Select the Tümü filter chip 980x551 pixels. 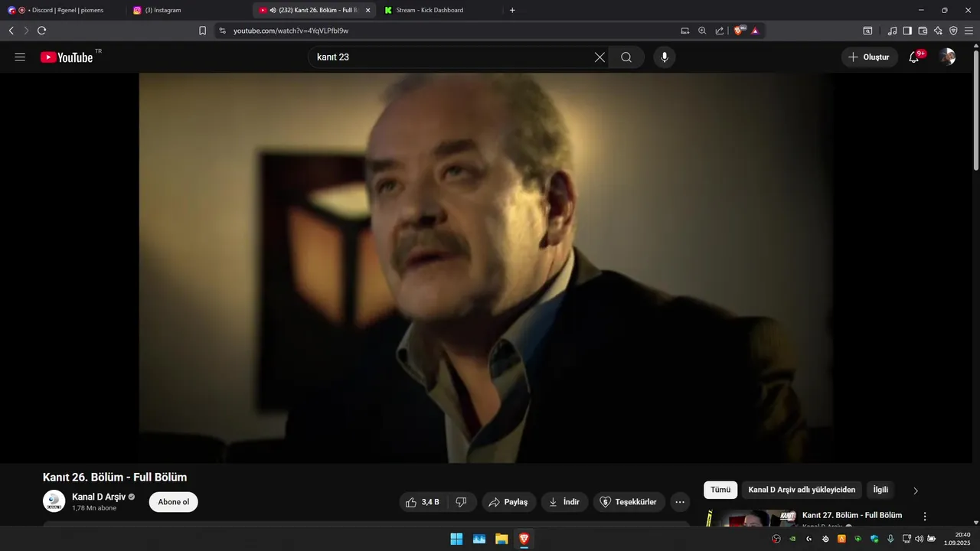720,490
